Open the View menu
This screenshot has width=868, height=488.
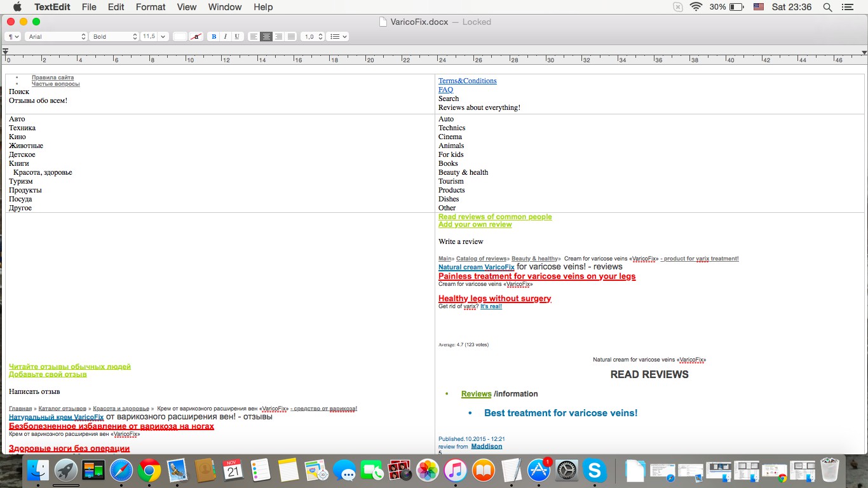pos(187,7)
